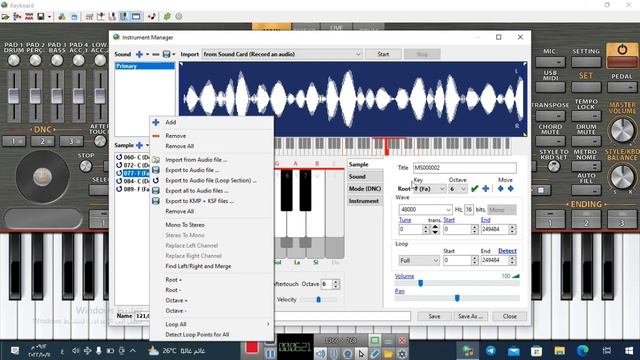
Task: Click the dialog Close button
Action: (509, 316)
